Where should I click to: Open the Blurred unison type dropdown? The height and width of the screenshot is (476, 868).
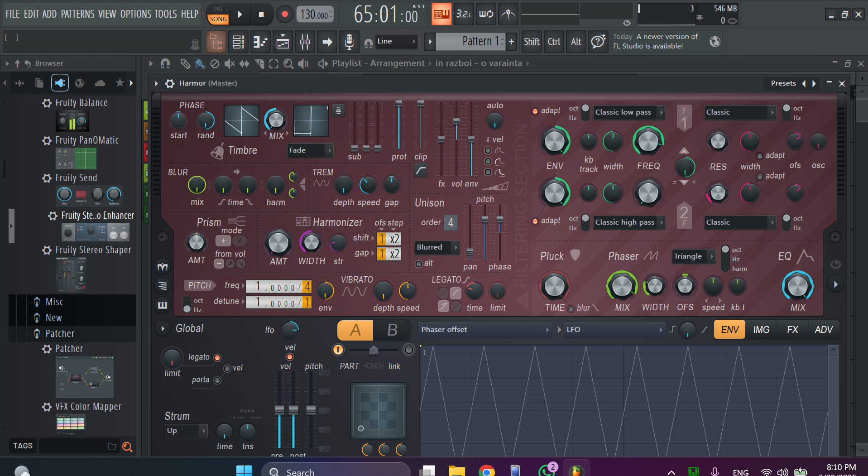tap(437, 247)
